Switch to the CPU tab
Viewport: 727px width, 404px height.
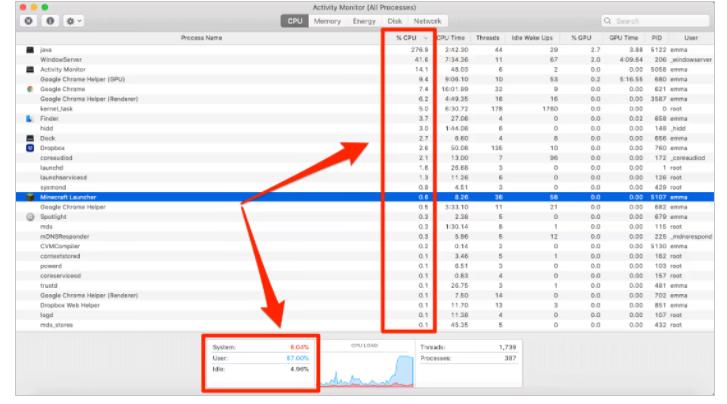point(294,21)
